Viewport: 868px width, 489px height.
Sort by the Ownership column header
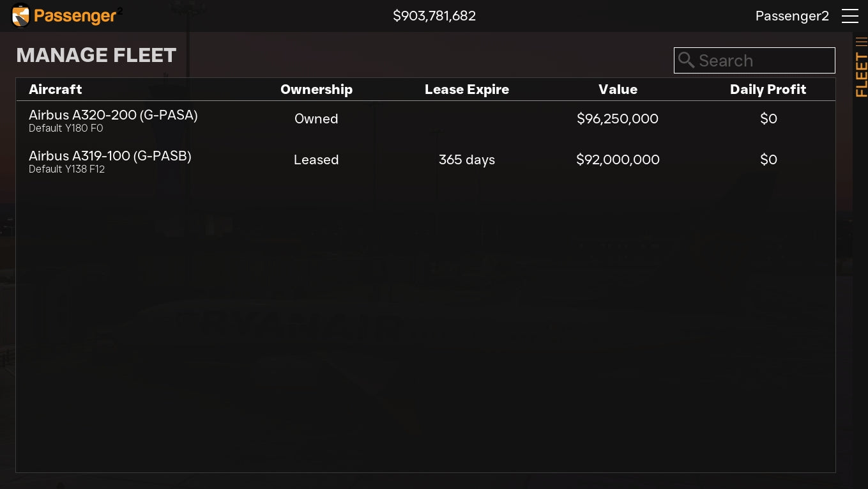pos(316,89)
